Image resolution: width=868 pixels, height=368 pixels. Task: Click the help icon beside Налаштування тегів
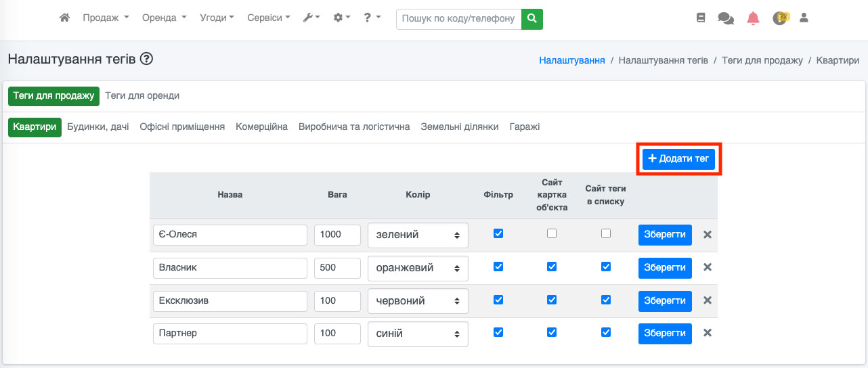click(146, 60)
